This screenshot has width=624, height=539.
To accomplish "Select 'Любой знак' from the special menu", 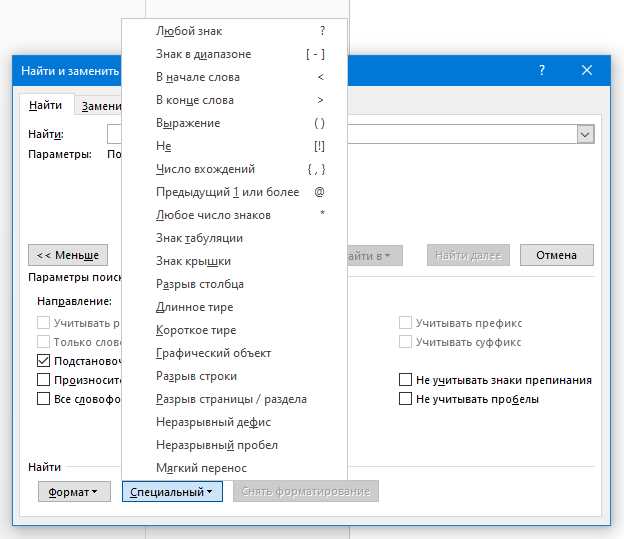I will 190,31.
